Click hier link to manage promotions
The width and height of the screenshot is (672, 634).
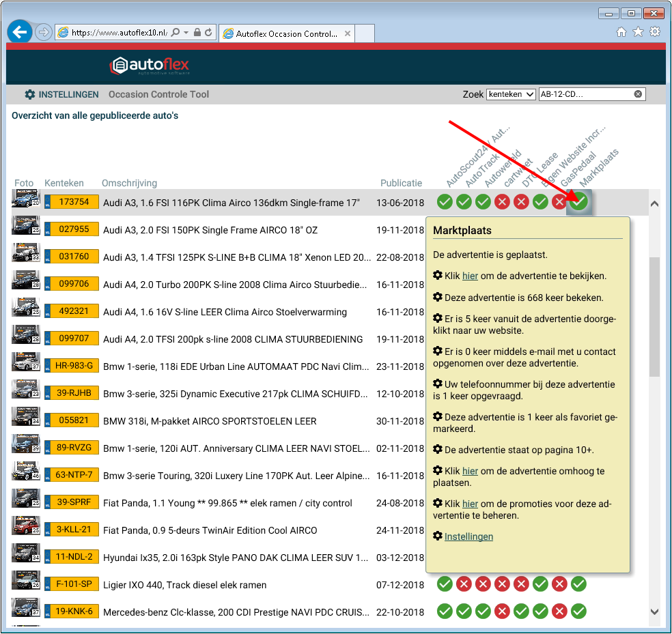point(470,504)
